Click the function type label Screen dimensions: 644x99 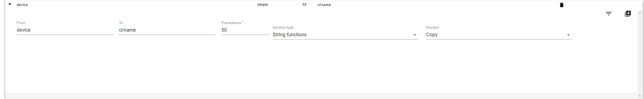283,27
